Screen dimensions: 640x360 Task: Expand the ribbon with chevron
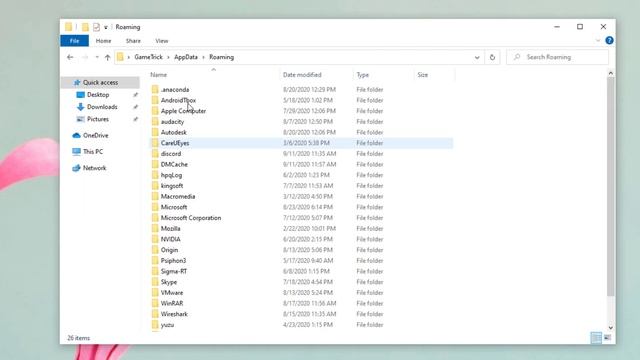598,40
